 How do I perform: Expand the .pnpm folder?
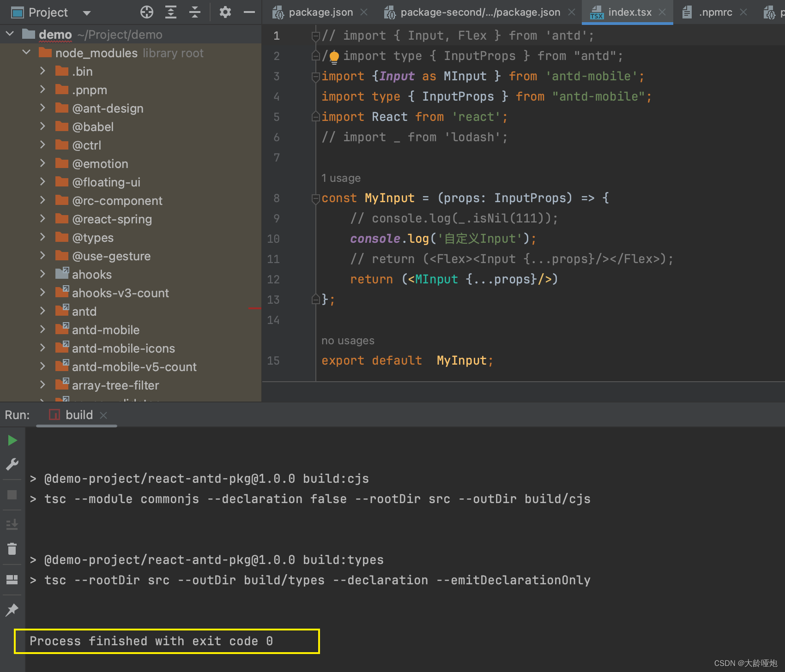pyautogui.click(x=42, y=90)
